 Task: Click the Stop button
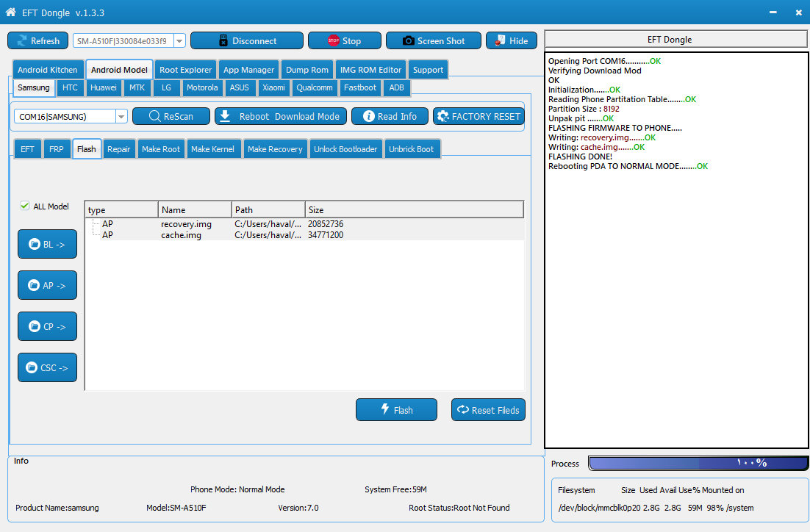tap(345, 41)
